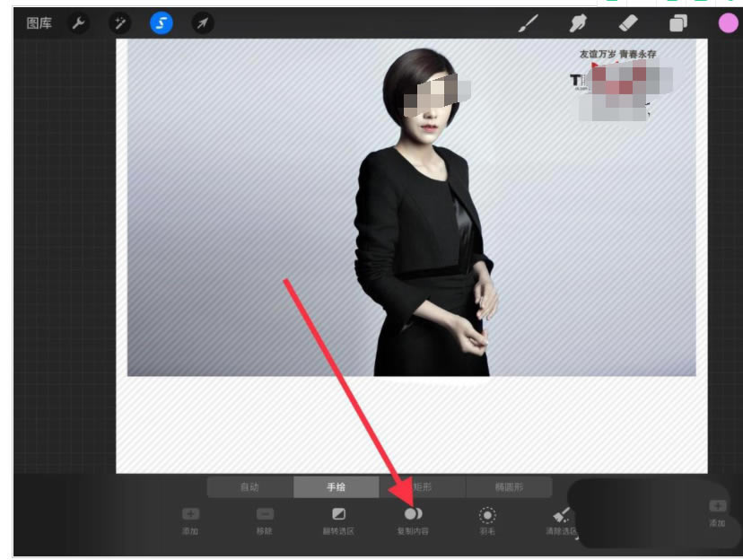Switch to 椭圆形 ellipse selection mode
Image resolution: width=743 pixels, height=560 pixels.
point(509,487)
